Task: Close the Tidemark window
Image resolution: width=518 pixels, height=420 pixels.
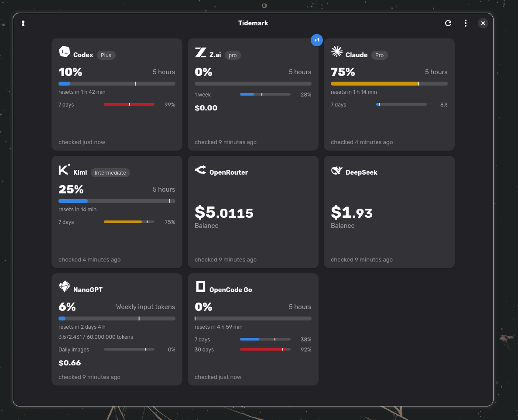Action: [x=483, y=23]
